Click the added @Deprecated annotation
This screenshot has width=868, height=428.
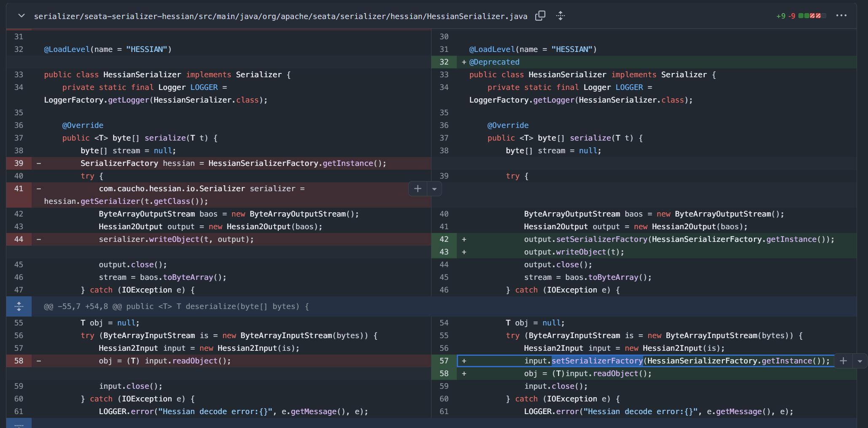(494, 62)
